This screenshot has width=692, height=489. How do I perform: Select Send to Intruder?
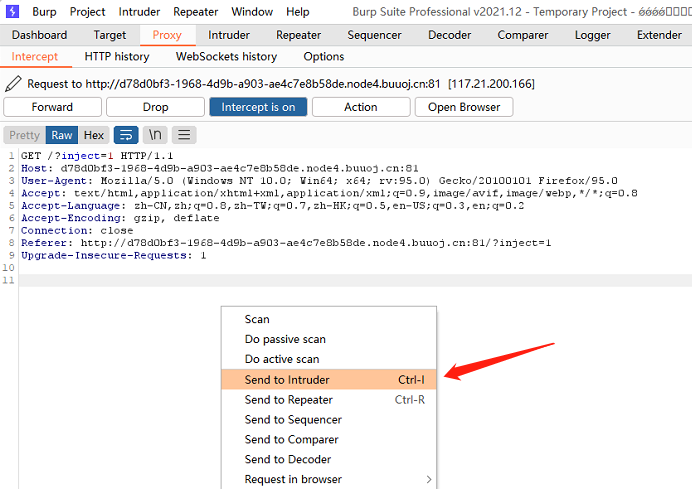(x=329, y=380)
